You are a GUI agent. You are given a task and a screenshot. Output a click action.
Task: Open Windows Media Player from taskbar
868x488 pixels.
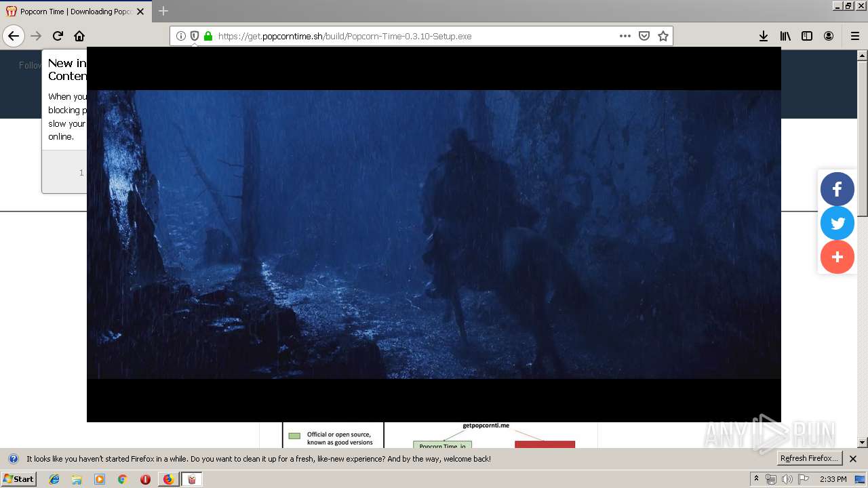(100, 479)
